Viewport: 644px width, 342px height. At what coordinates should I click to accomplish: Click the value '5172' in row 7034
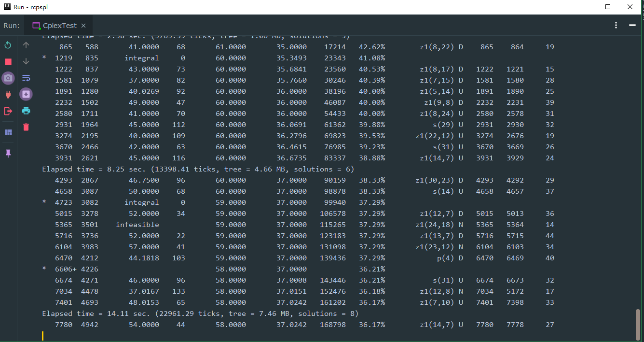click(515, 291)
